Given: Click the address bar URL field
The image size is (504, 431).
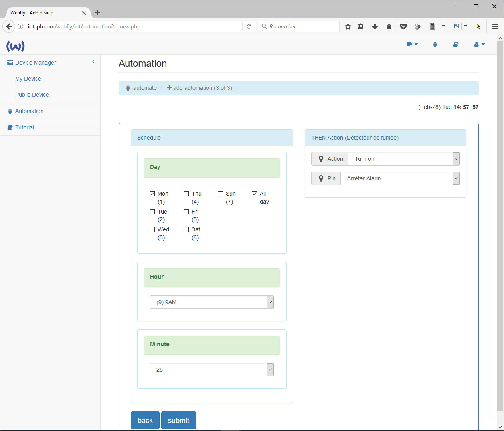Looking at the screenshot, I should click(134, 26).
